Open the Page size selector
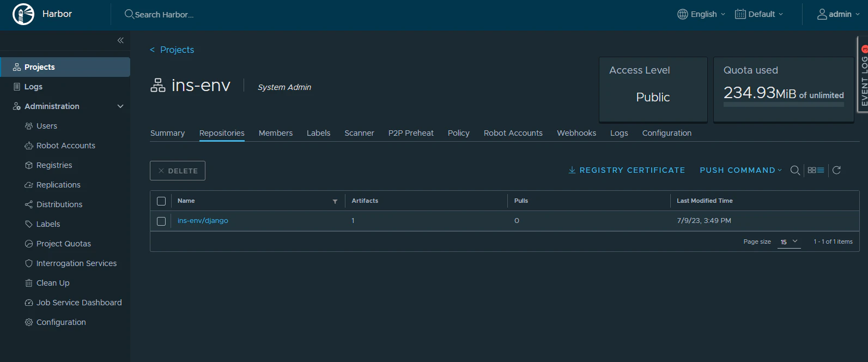The height and width of the screenshot is (362, 868). [789, 242]
